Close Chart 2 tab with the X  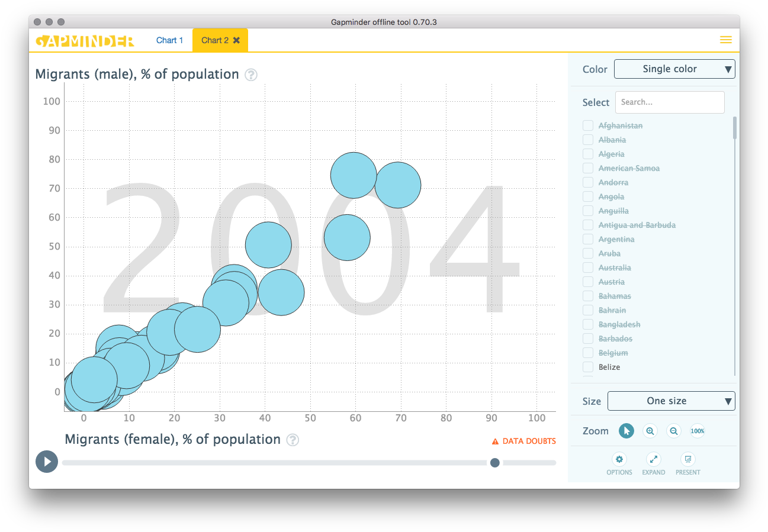[237, 40]
